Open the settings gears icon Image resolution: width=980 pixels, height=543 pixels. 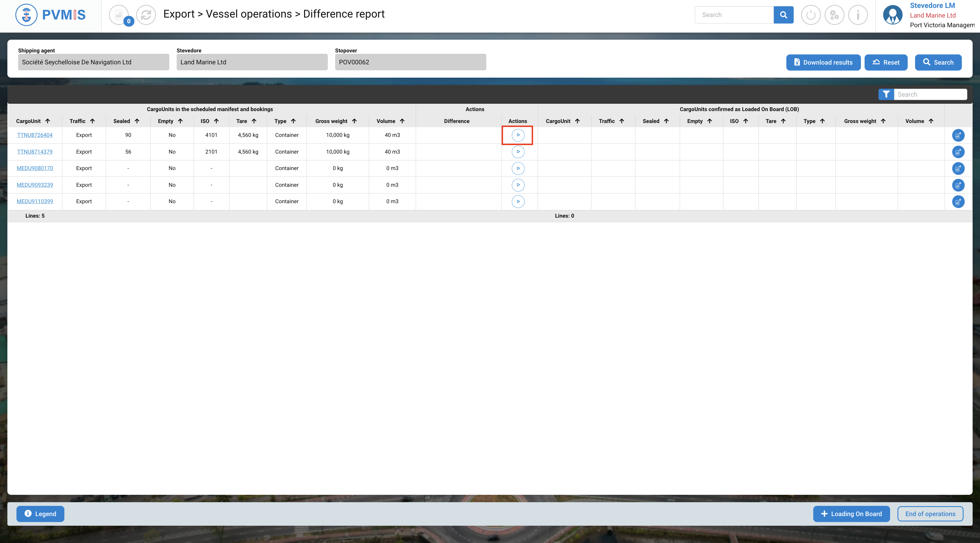pos(834,15)
